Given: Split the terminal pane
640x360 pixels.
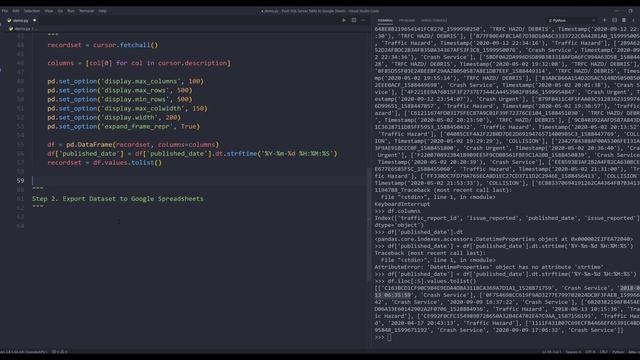Looking at the screenshot, I should (x=614, y=20).
